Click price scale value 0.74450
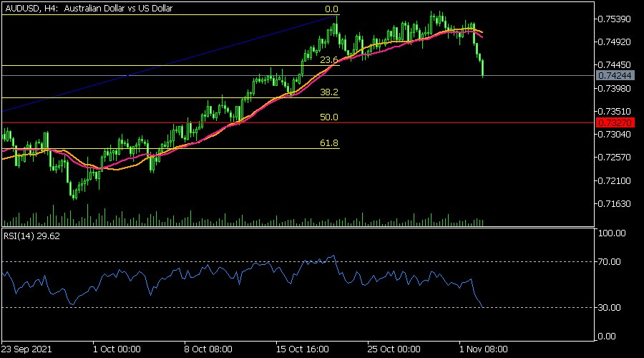The height and width of the screenshot is (358, 644). 615,65
